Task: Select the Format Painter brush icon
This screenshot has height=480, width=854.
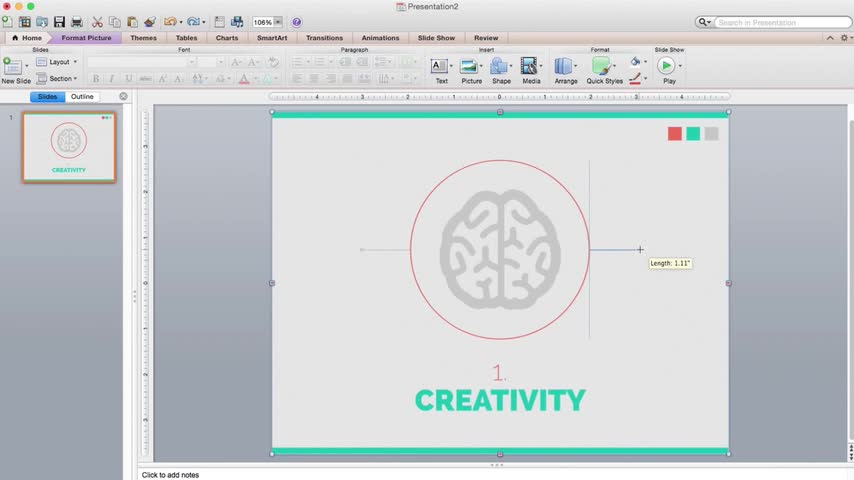Action: coord(150,22)
